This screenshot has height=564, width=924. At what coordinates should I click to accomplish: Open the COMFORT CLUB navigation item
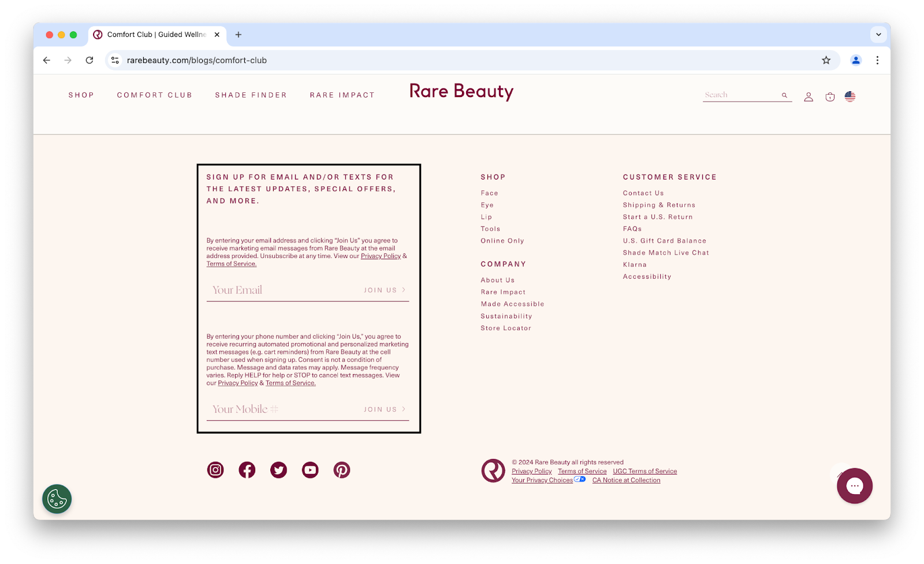click(155, 95)
